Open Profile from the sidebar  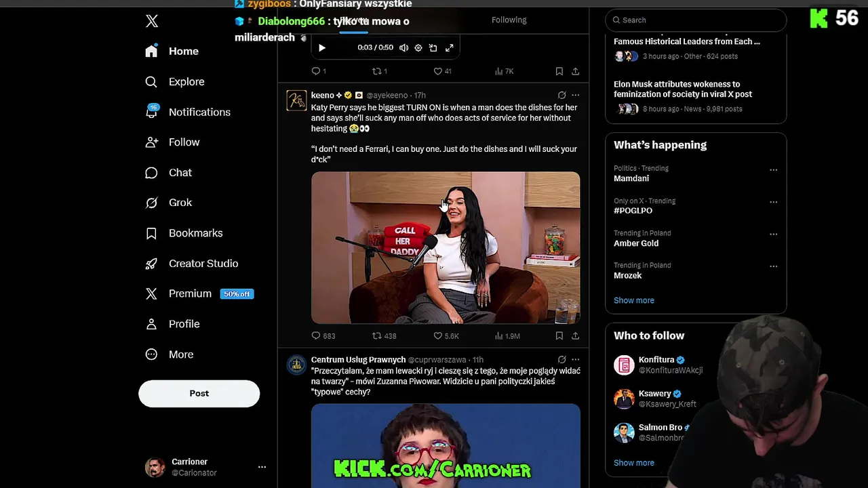(173, 324)
